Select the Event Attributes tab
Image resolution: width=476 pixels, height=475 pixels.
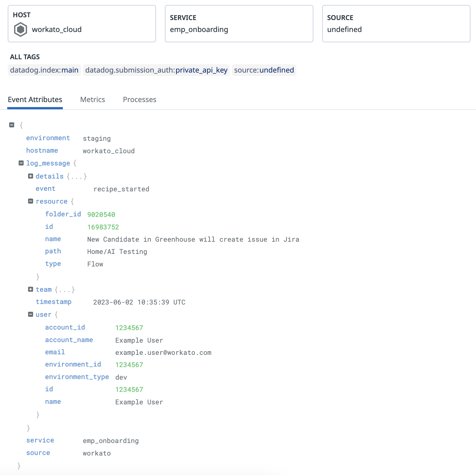click(35, 100)
